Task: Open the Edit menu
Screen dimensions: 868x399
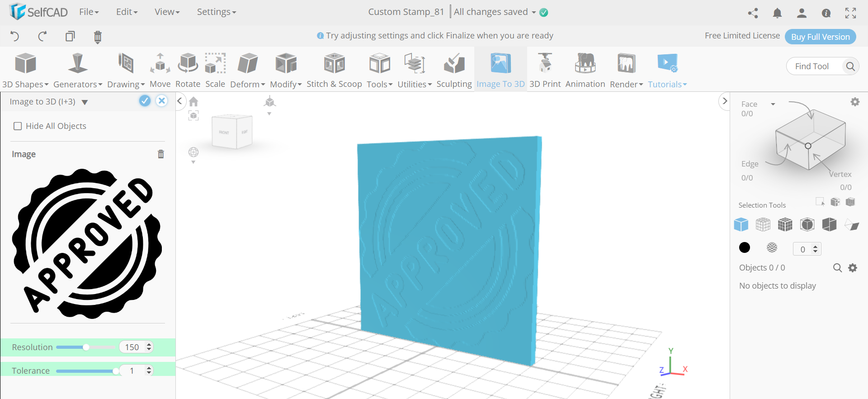Action: point(127,12)
